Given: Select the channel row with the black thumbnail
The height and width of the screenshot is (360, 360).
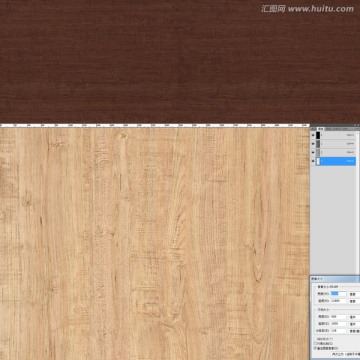Looking at the screenshot, I should [x=333, y=135].
